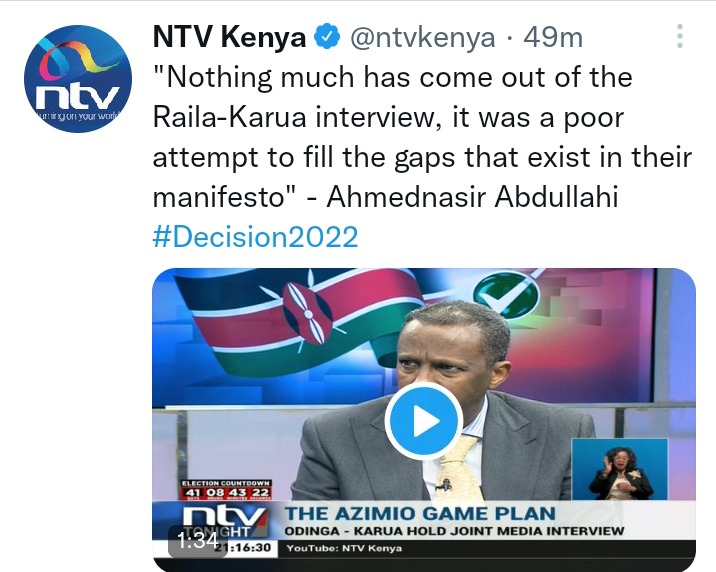Click the sign language interpreter inset
The width and height of the screenshot is (716, 572).
click(x=620, y=469)
